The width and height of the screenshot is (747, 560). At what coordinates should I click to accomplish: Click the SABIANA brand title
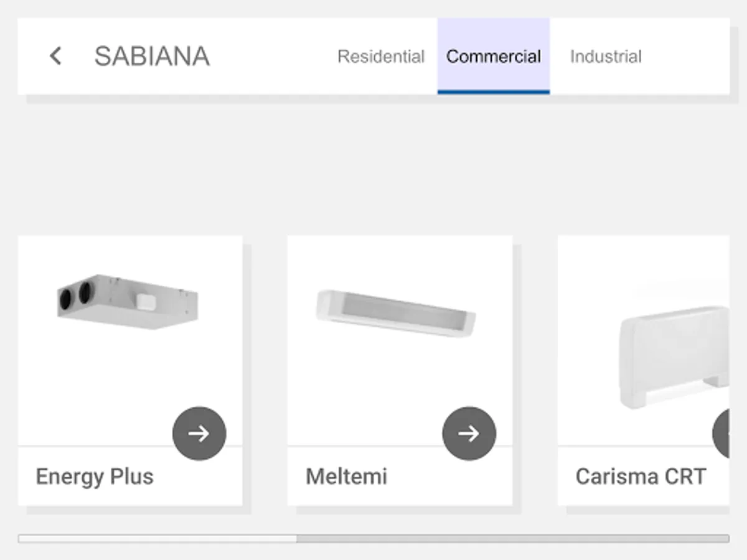click(x=152, y=57)
